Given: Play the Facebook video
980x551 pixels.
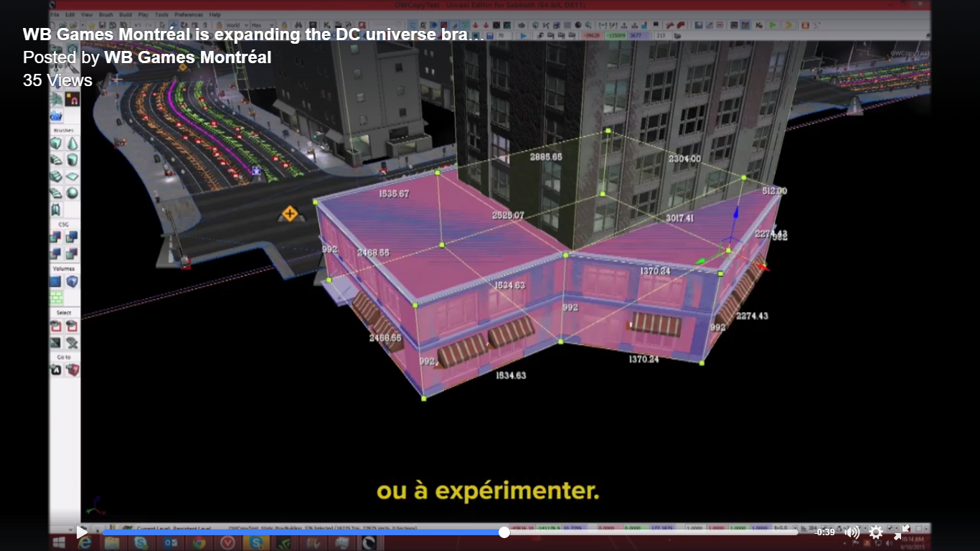Looking at the screenshot, I should pos(82,532).
